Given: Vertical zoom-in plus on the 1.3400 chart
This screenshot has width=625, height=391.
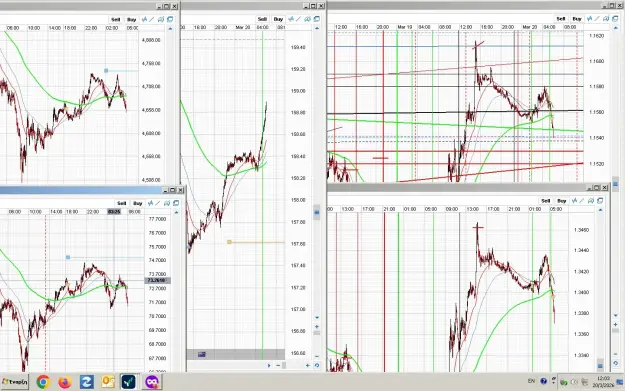Looking at the screenshot, I should click(x=616, y=324).
